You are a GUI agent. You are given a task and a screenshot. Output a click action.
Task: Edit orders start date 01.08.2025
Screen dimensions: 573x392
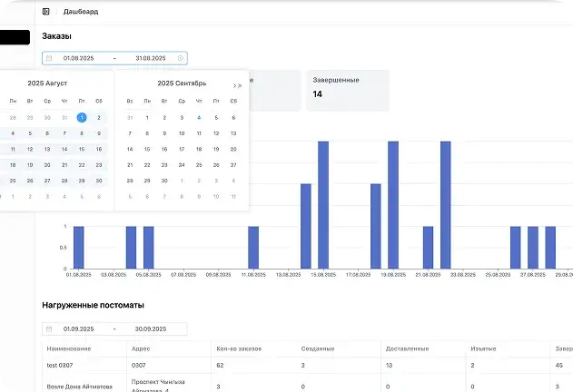coord(79,58)
